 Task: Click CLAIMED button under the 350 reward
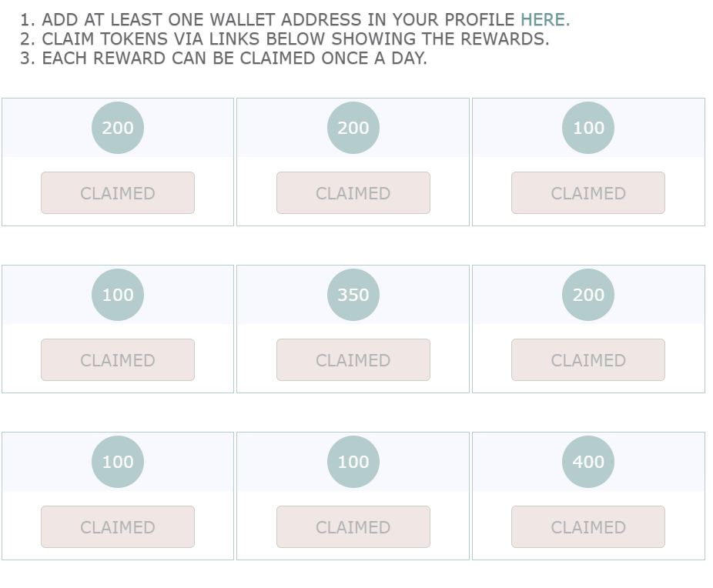(x=353, y=360)
